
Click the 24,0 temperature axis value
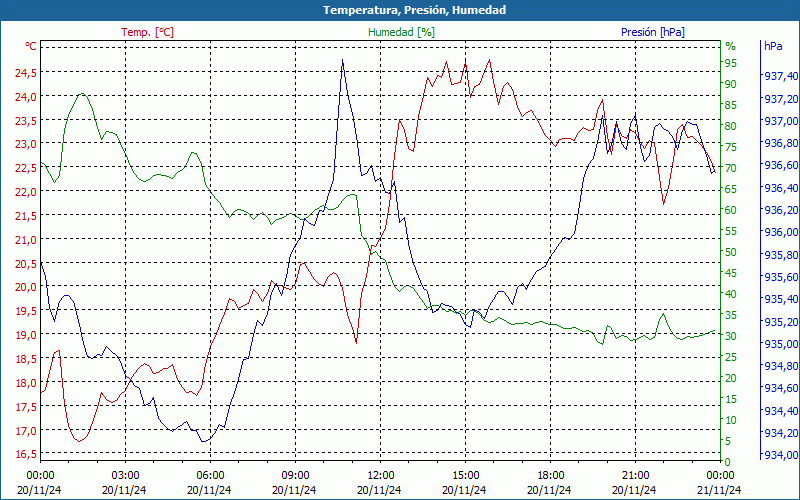[x=26, y=96]
